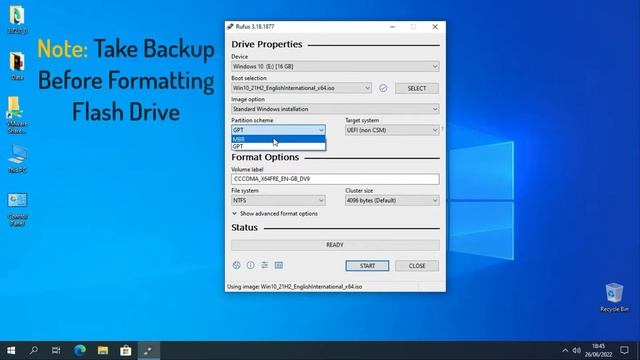Click the CLOSE button
The height and width of the screenshot is (360, 640).
(417, 266)
